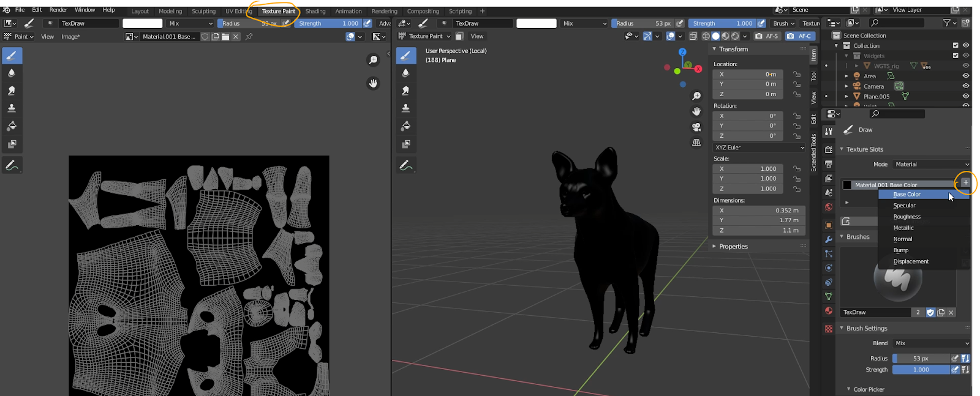Open the Texture properties checker tab icon
The image size is (980, 396).
point(829,329)
